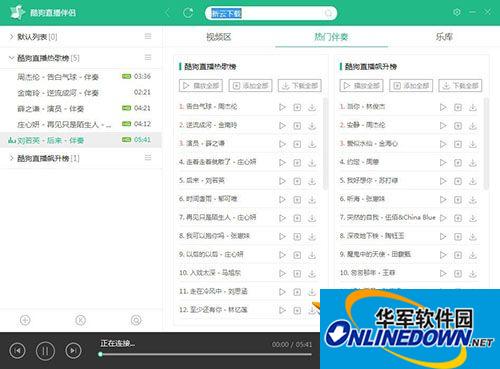Viewport: 500px width, 369px height.
Task: Expand the 默认列表 [0] playlist
Action: point(11,37)
